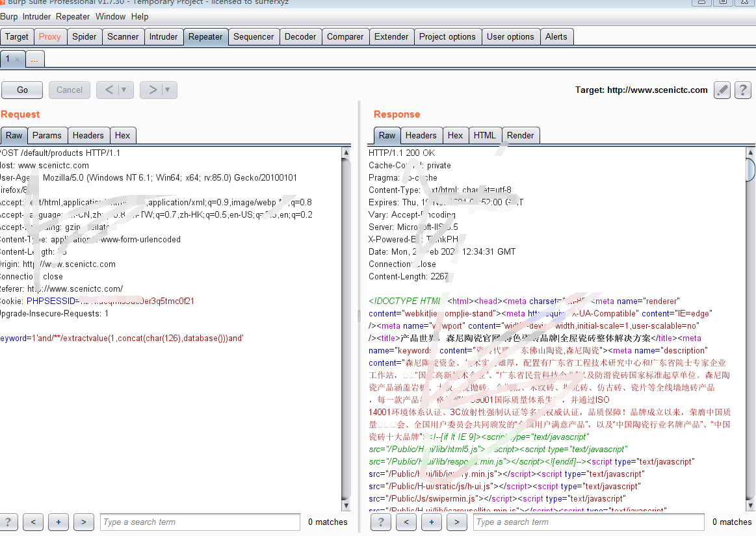This screenshot has width=756, height=536.
Task: Go back to previous history request
Action: 109,90
